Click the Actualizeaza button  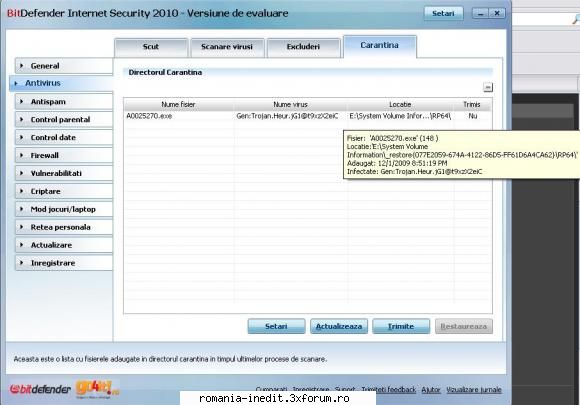click(x=339, y=326)
